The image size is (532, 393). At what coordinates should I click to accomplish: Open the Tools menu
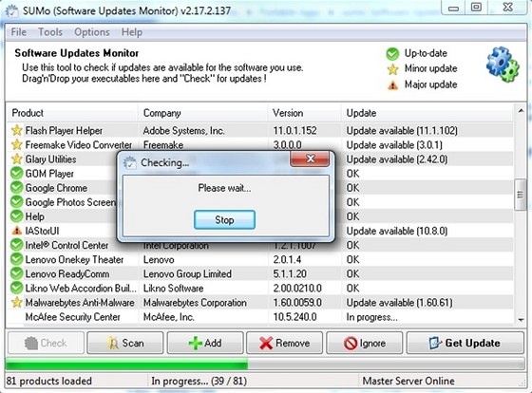pos(50,32)
